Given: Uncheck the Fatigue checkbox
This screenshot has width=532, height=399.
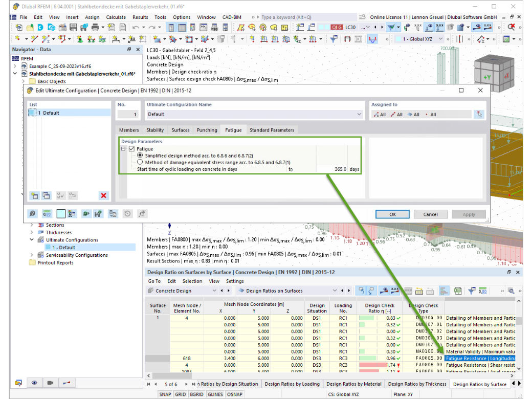Looking at the screenshot, I should [x=131, y=149].
